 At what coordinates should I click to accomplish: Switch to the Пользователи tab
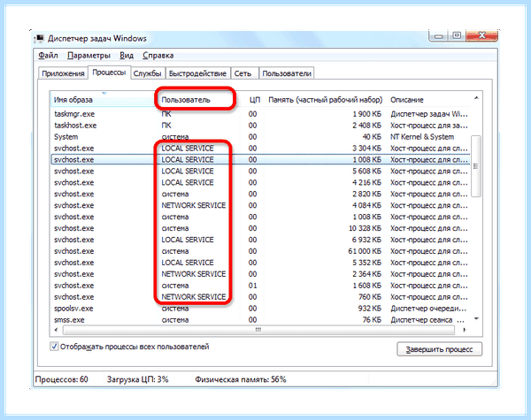click(287, 73)
